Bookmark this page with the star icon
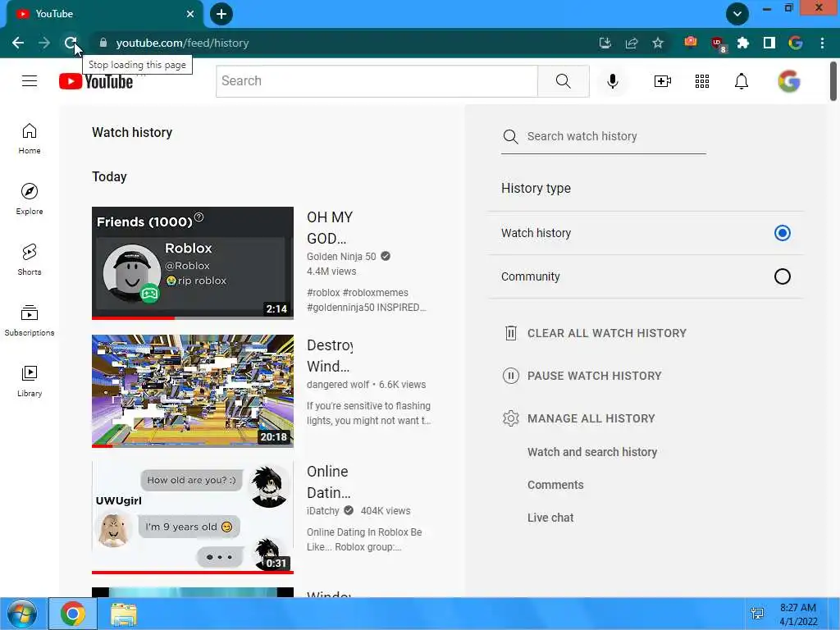The width and height of the screenshot is (840, 630). tap(658, 43)
